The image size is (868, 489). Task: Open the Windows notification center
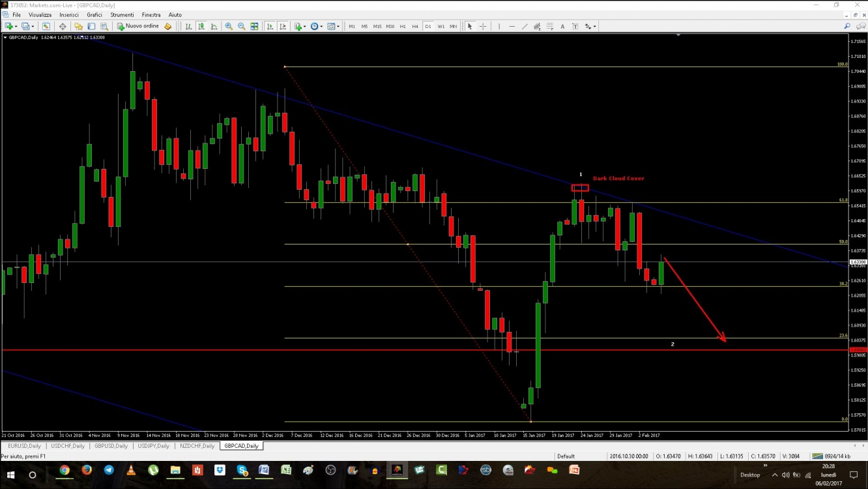pyautogui.click(x=854, y=475)
